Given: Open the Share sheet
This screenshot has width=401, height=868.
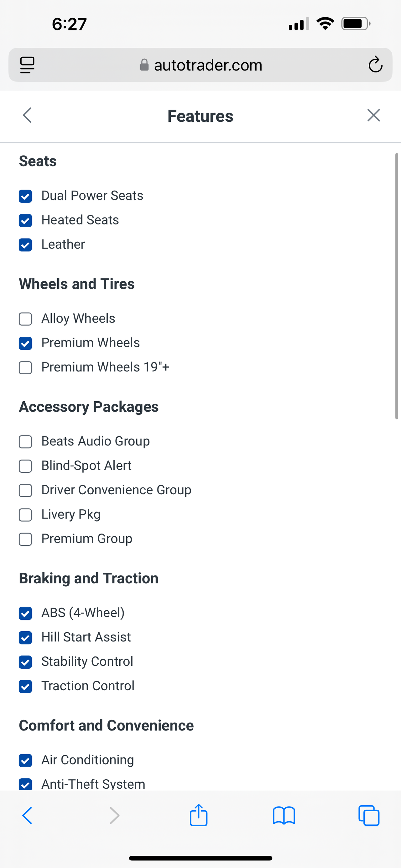Looking at the screenshot, I should tap(199, 815).
